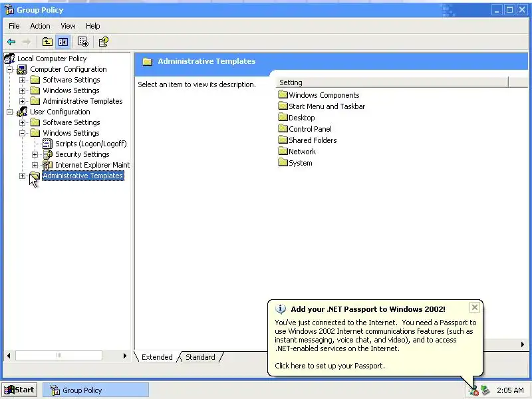Select 'User Configuration' tree label
Screen dimensions: 532x399
[x=60, y=112]
